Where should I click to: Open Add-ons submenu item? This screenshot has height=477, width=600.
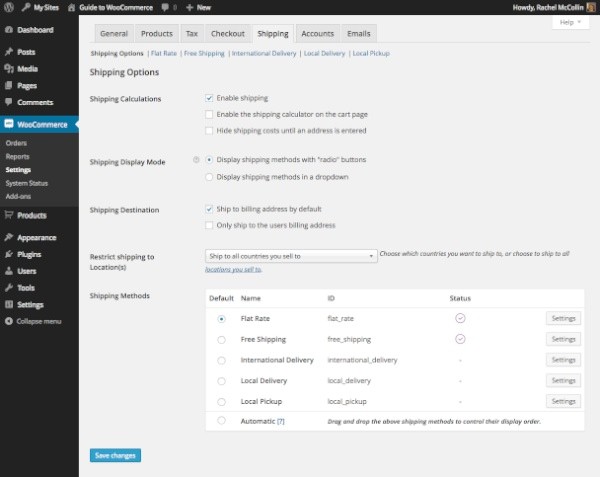point(18,196)
